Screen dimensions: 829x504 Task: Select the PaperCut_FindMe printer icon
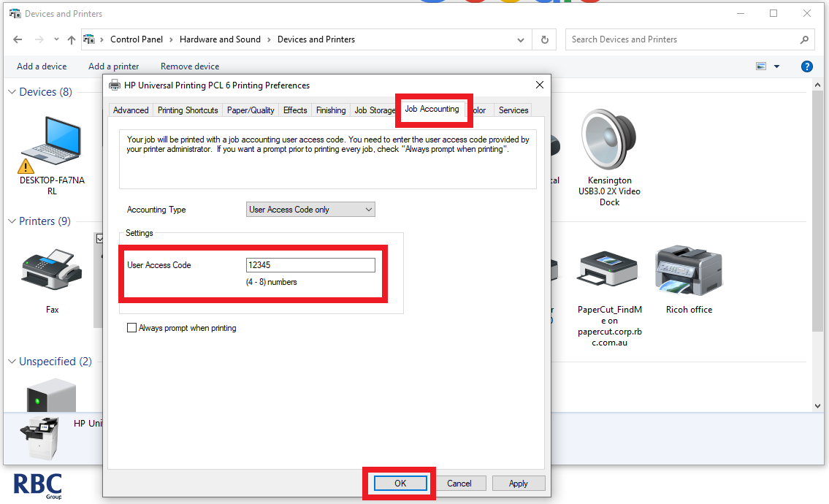click(608, 270)
